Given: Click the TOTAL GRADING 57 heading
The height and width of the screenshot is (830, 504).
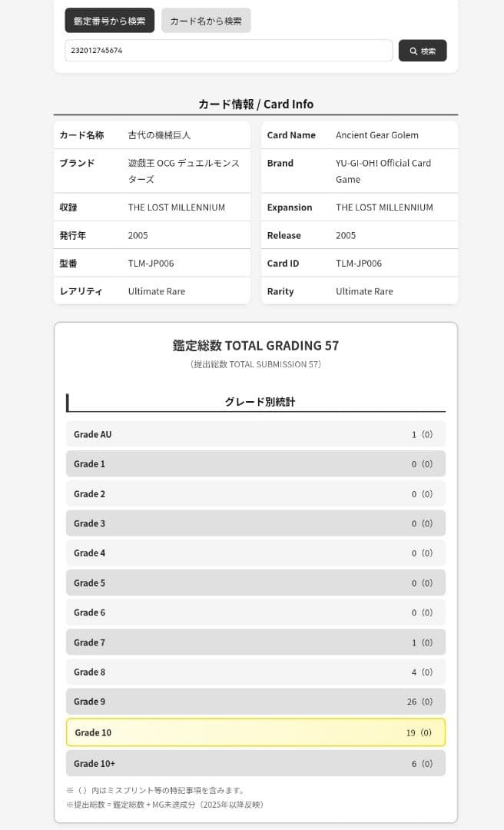Looking at the screenshot, I should click(256, 346).
